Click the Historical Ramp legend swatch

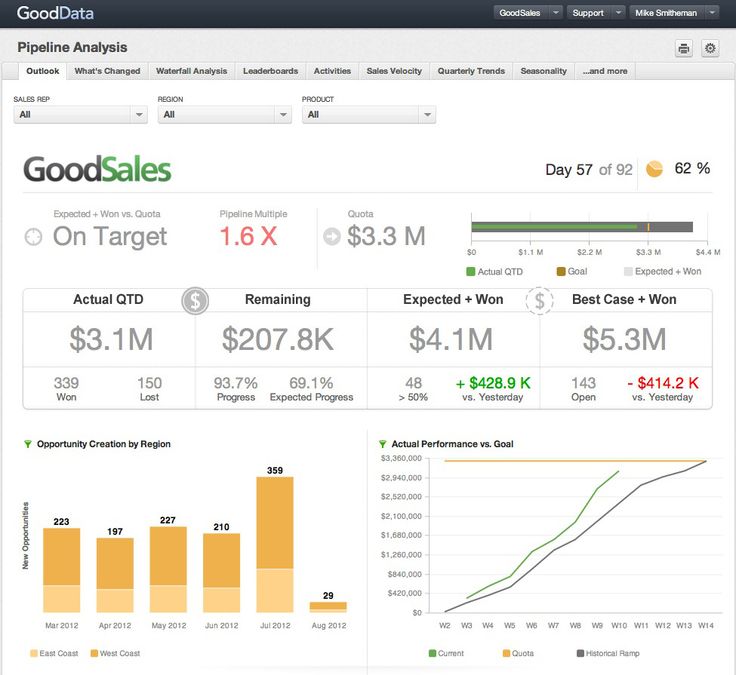tap(580, 653)
